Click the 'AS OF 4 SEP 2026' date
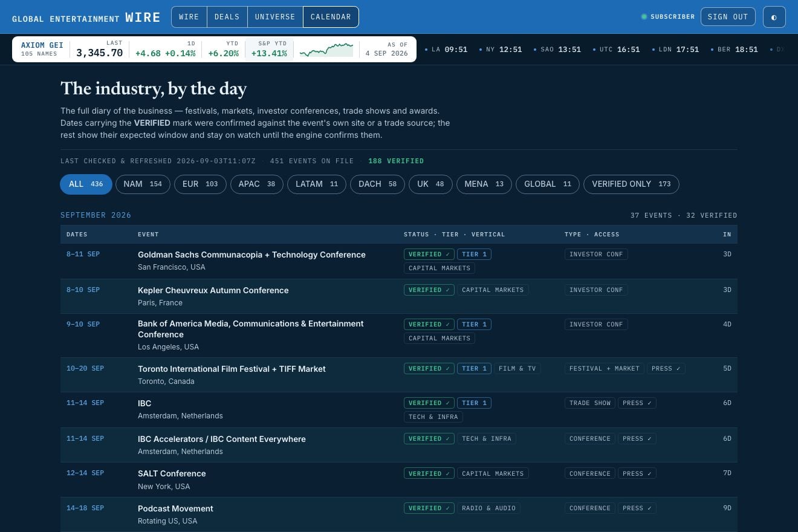The image size is (798, 532). click(387, 49)
